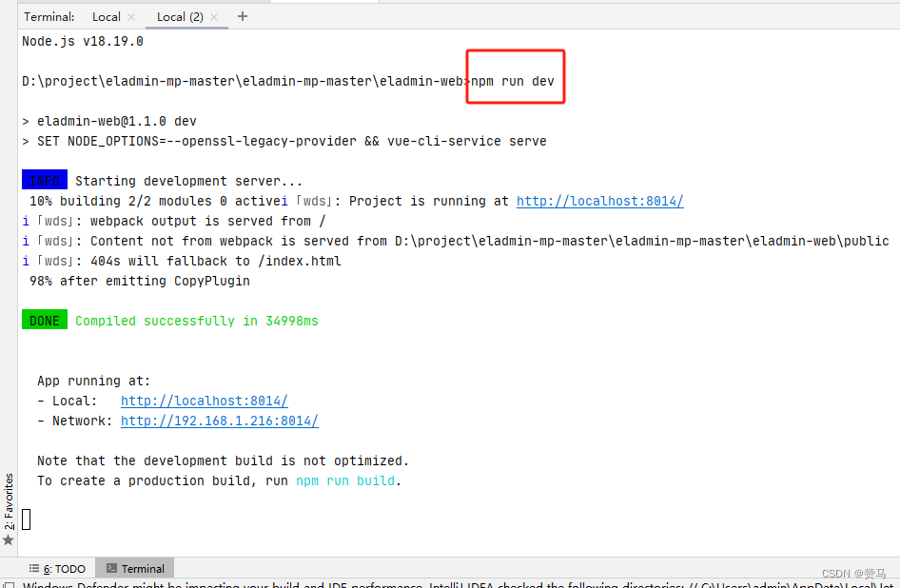Click the Terminal icon on the Terminal button

coord(112,568)
